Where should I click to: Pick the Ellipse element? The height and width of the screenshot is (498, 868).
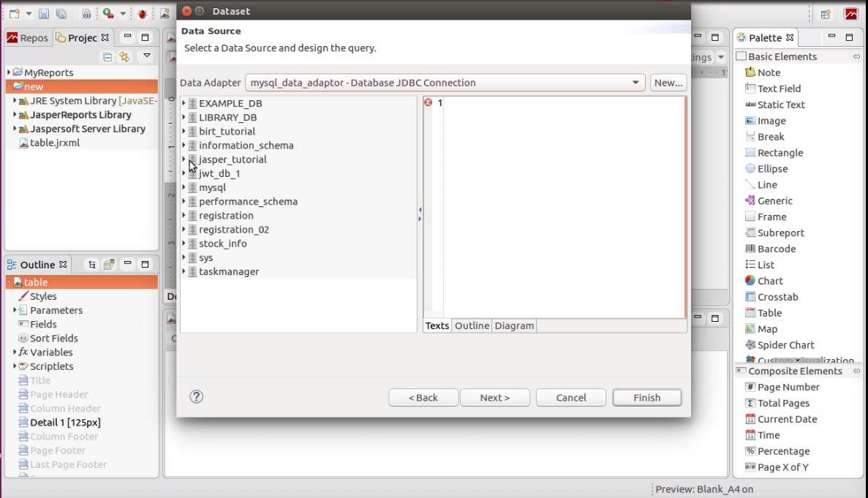coord(766,169)
